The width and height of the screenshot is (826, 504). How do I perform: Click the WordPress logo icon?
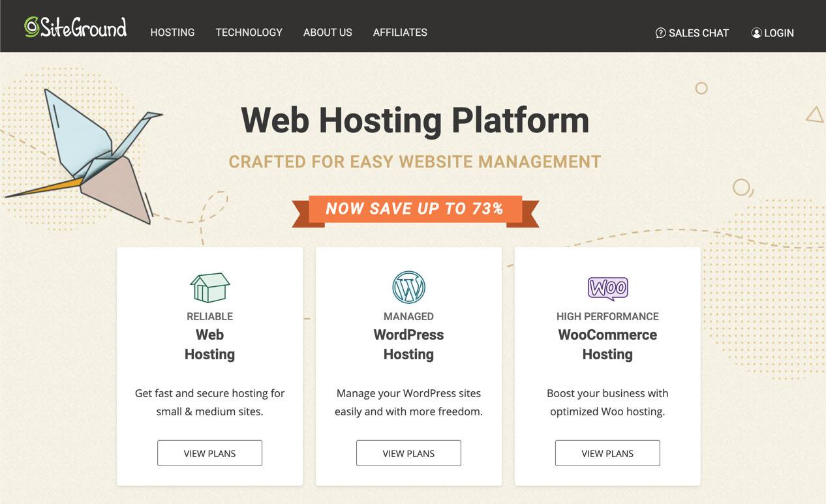pyautogui.click(x=408, y=286)
